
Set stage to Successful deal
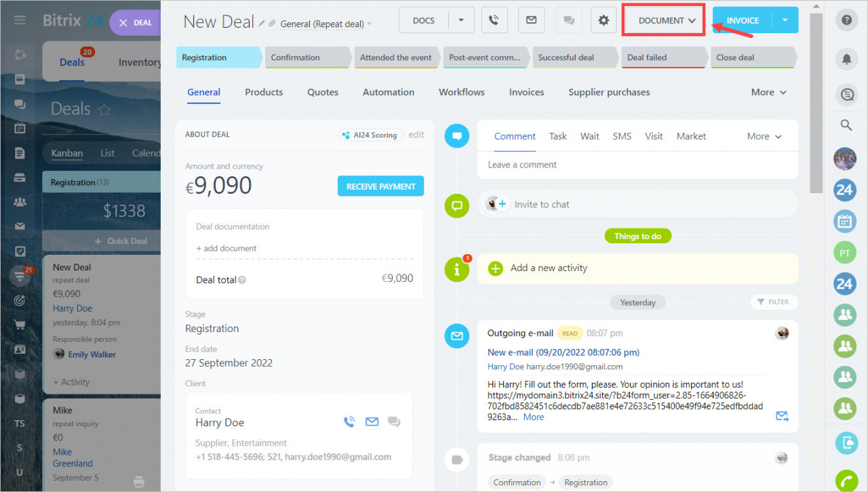point(575,58)
